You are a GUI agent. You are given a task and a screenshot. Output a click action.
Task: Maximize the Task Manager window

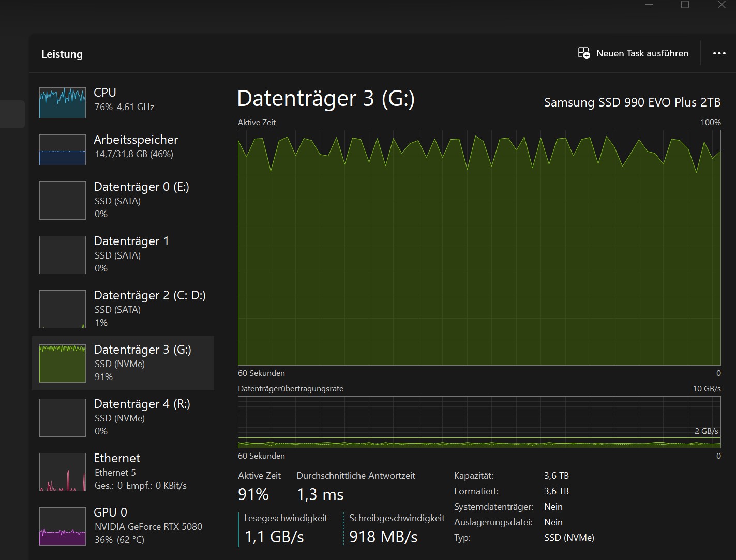[x=685, y=5]
